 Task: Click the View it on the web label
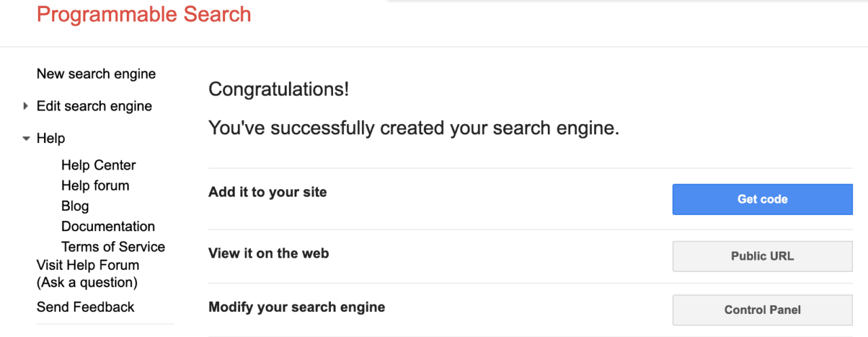click(269, 254)
